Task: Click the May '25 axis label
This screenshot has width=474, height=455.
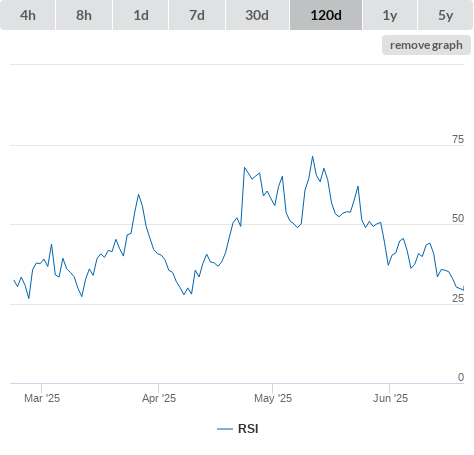Action: coord(273,398)
